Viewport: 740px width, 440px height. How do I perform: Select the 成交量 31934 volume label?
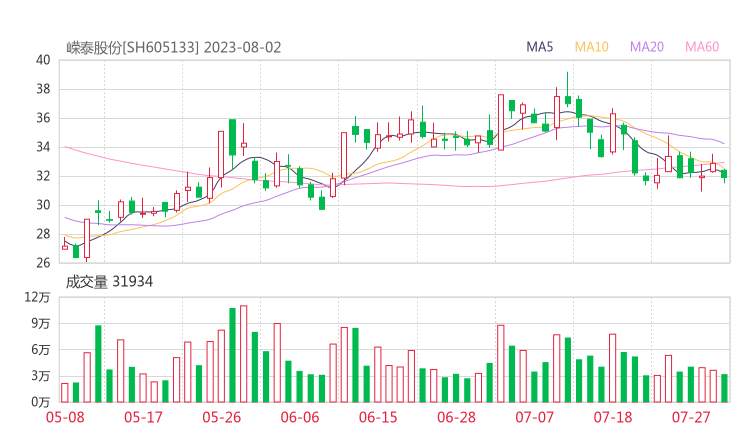tap(109, 283)
